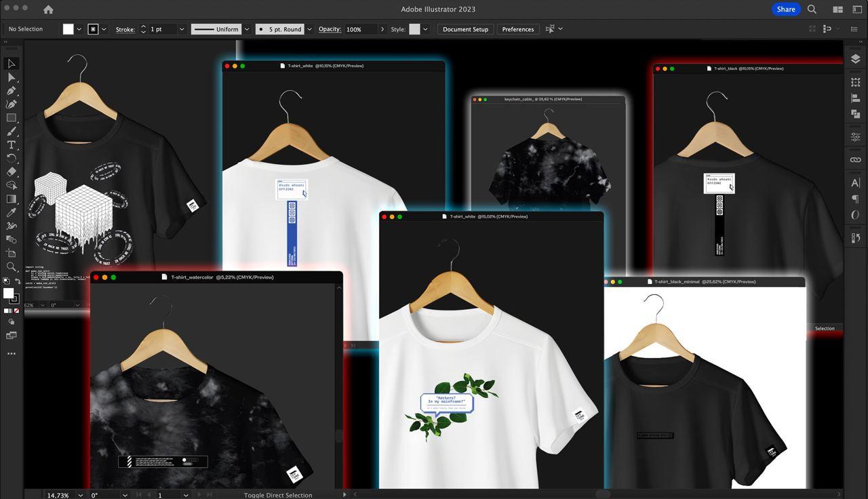
Task: Click the keychain_cable window title
Action: coord(543,99)
